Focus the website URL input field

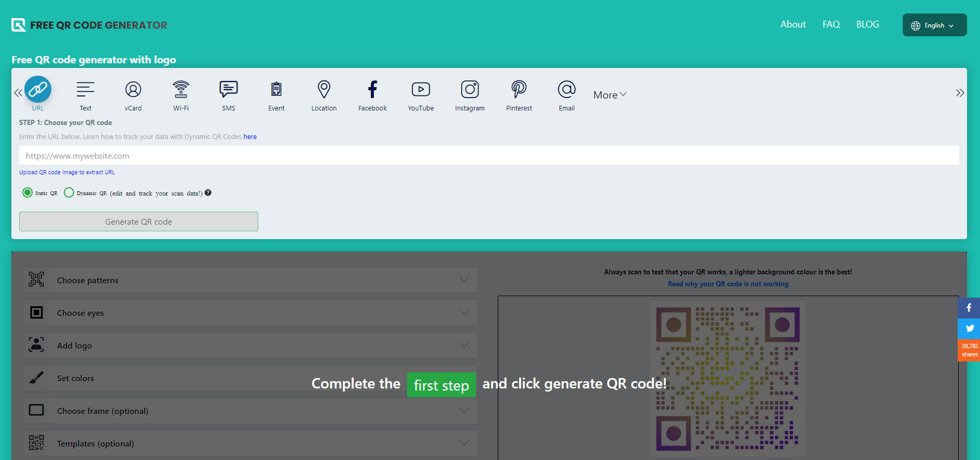[489, 156]
